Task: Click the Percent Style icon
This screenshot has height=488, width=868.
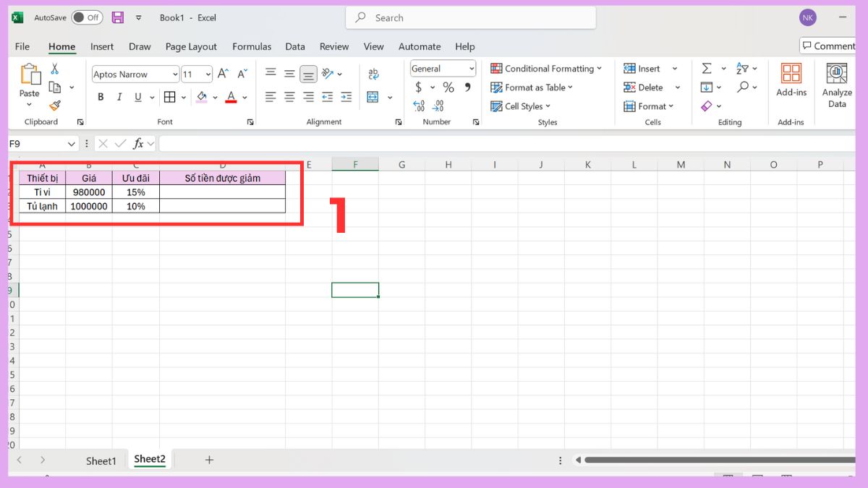Action: pyautogui.click(x=448, y=87)
